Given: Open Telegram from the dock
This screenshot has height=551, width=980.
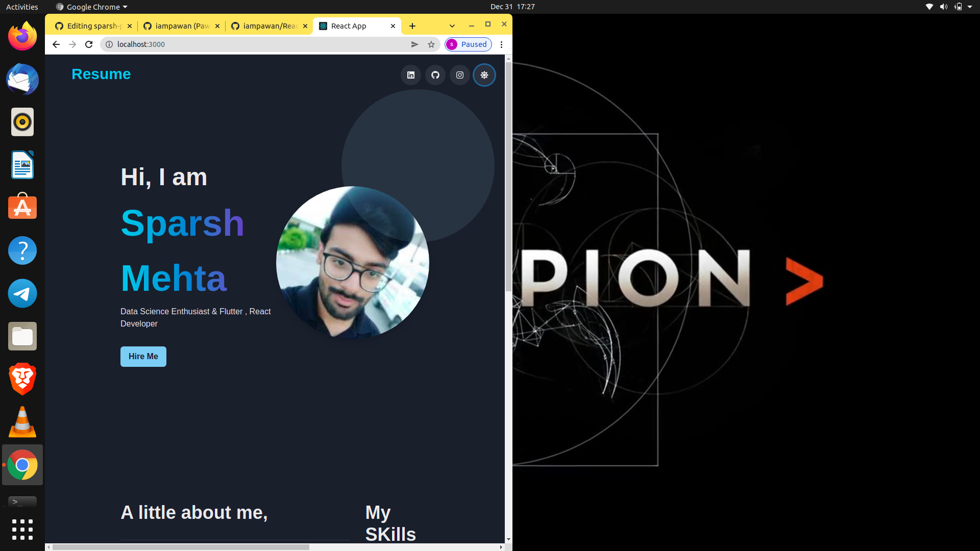Looking at the screenshot, I should tap(22, 293).
